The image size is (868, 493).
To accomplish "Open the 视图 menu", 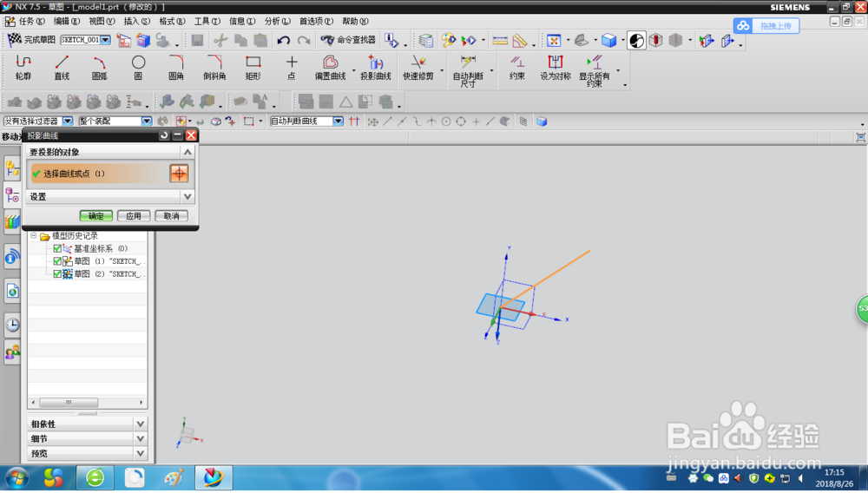I will point(102,21).
